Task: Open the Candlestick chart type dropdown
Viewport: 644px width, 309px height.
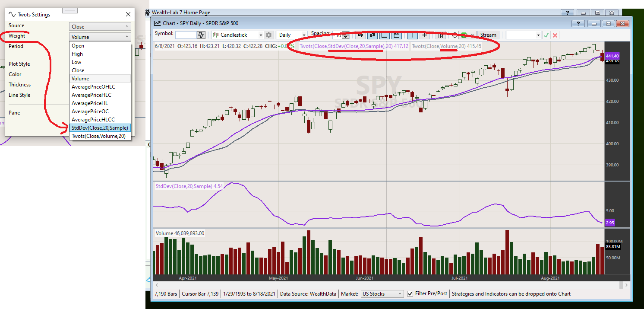Action: click(237, 35)
